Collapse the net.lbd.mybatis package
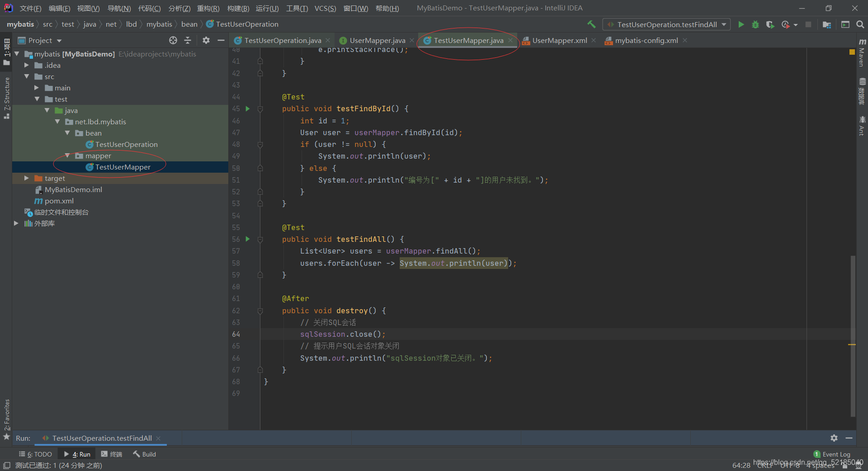868x471 pixels. coord(57,122)
